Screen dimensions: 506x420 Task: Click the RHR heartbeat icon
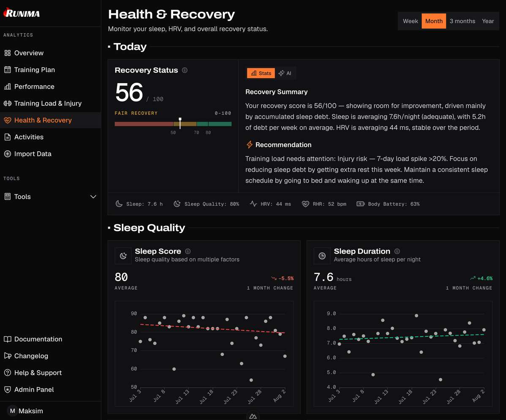click(305, 204)
